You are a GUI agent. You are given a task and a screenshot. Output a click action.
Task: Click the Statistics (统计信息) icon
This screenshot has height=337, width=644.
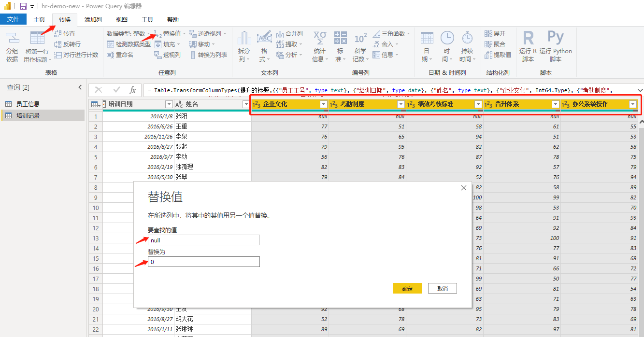point(319,39)
